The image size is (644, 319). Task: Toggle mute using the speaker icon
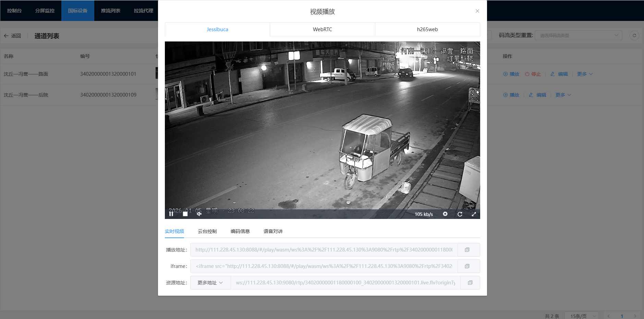click(199, 214)
